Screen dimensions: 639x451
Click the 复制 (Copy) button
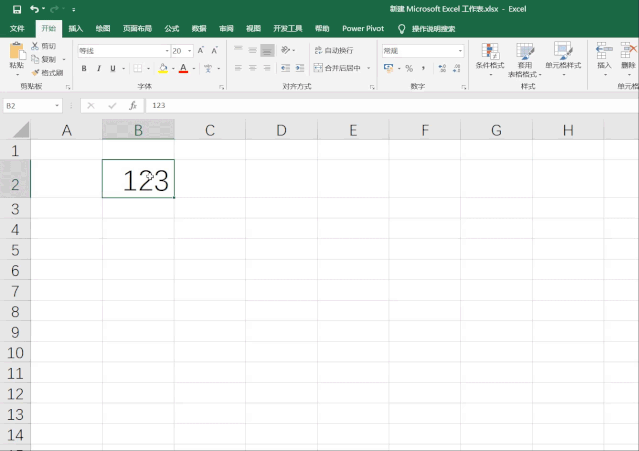coord(44,59)
